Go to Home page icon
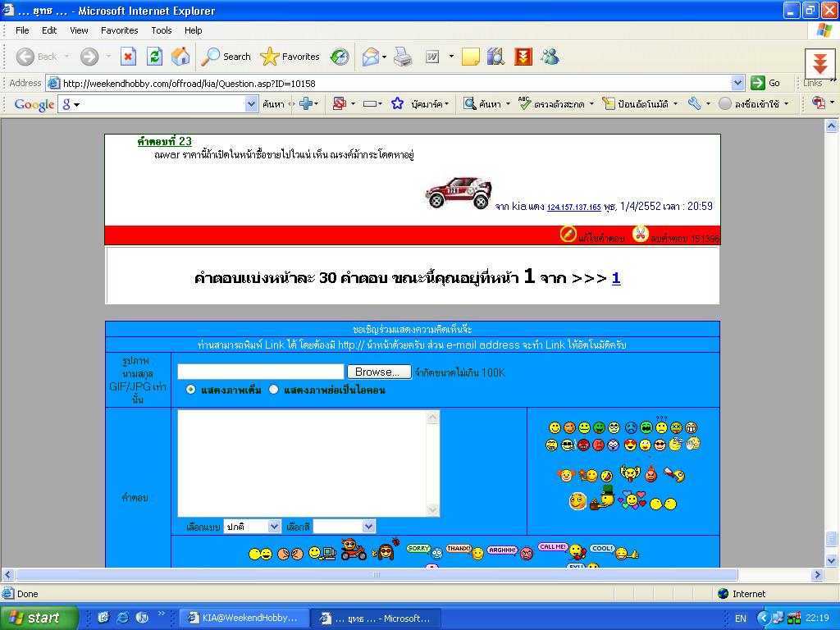Image resolution: width=840 pixels, height=630 pixels. (180, 57)
